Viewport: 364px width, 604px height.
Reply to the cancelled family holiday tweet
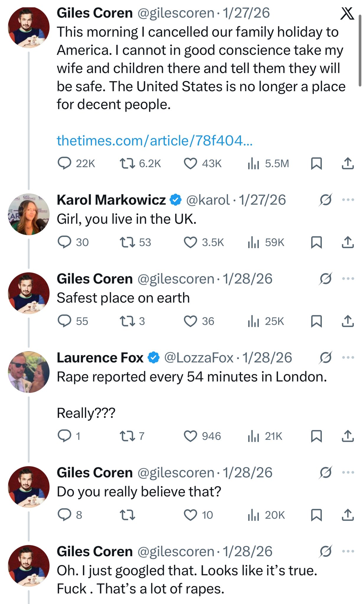coord(64,163)
